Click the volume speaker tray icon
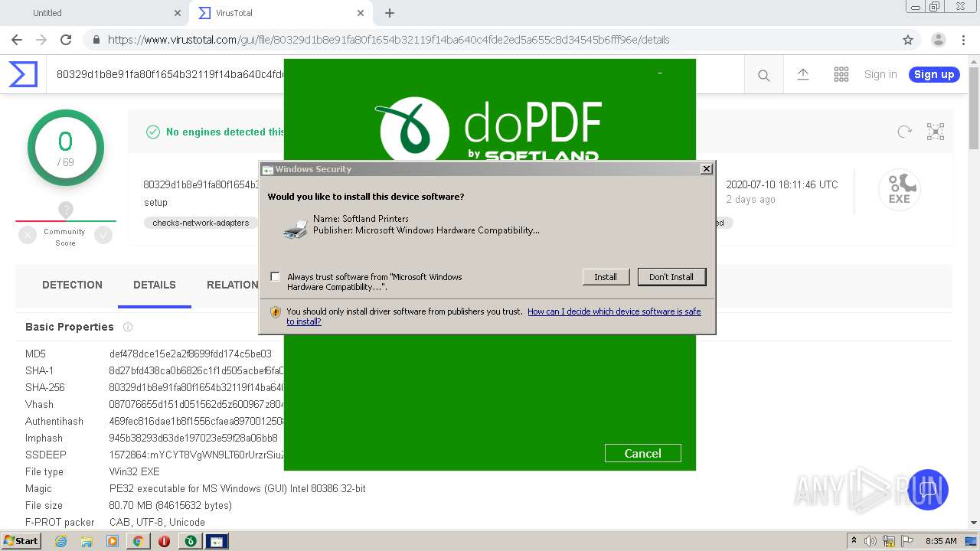Image resolution: width=980 pixels, height=551 pixels. point(871,541)
